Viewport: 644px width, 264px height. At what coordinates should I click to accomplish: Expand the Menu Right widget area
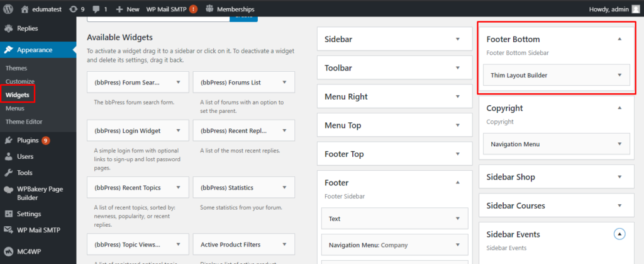[458, 96]
